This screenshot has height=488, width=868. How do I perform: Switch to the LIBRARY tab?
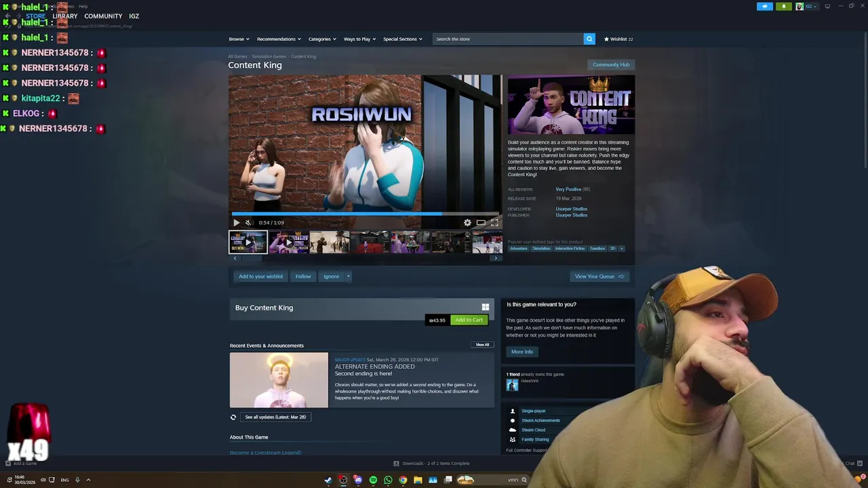pos(65,16)
